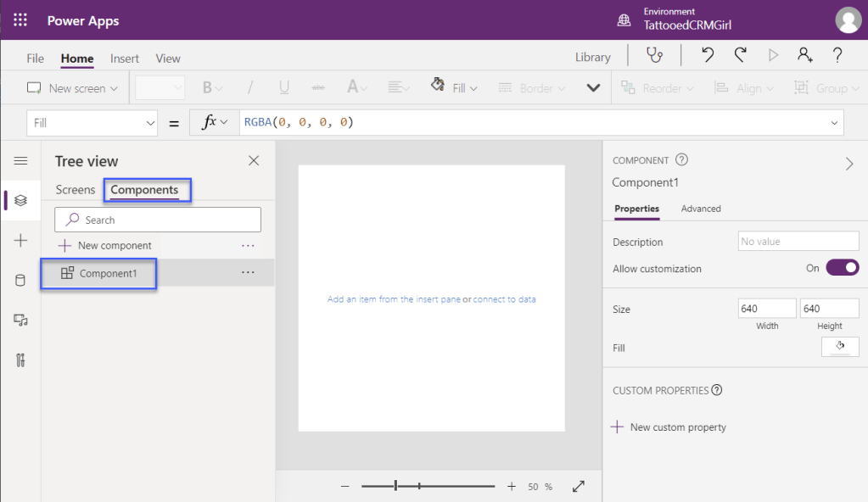Open the app launcher waffle icon

click(20, 20)
